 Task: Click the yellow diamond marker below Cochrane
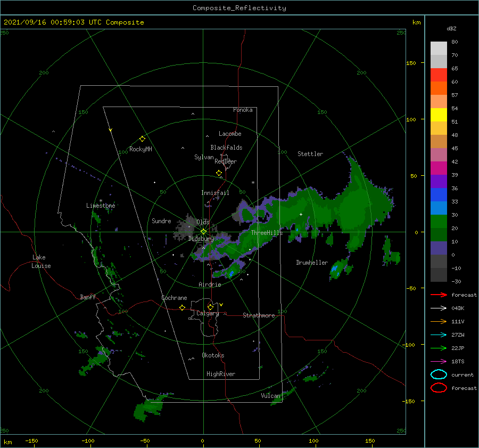point(183,307)
